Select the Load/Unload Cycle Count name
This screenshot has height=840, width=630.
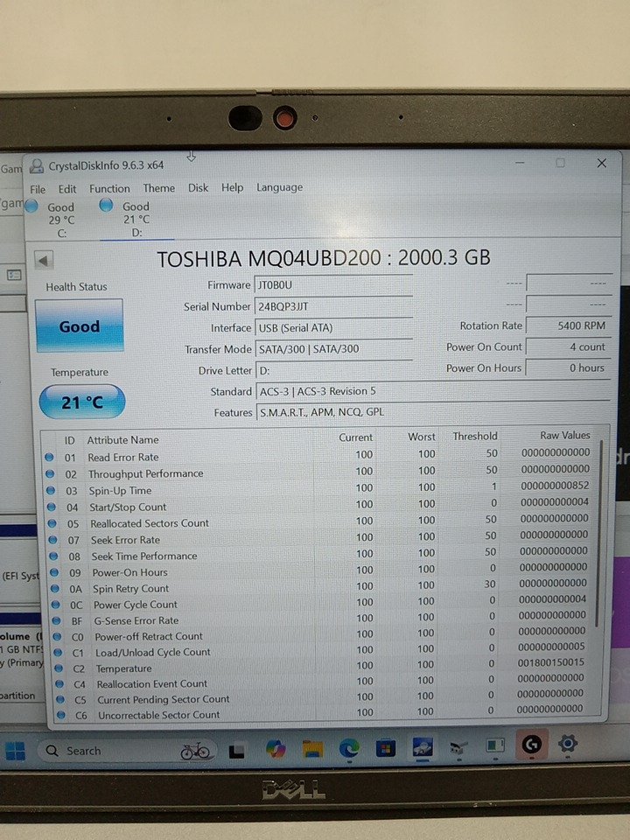[x=153, y=652]
